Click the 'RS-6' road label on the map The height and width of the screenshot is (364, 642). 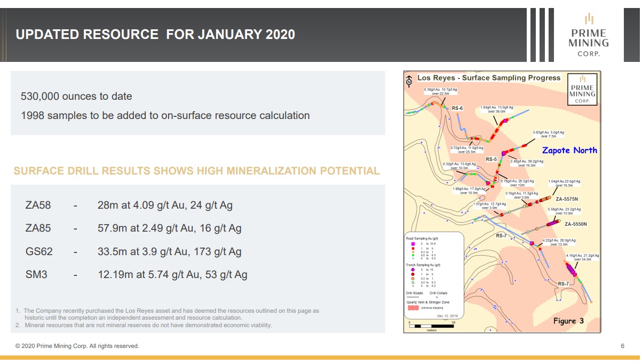457,108
